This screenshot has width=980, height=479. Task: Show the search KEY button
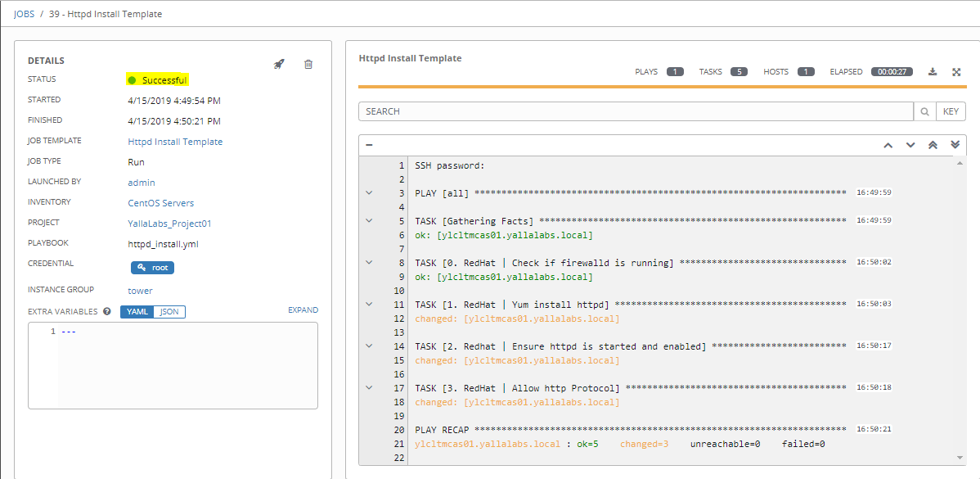pyautogui.click(x=951, y=111)
